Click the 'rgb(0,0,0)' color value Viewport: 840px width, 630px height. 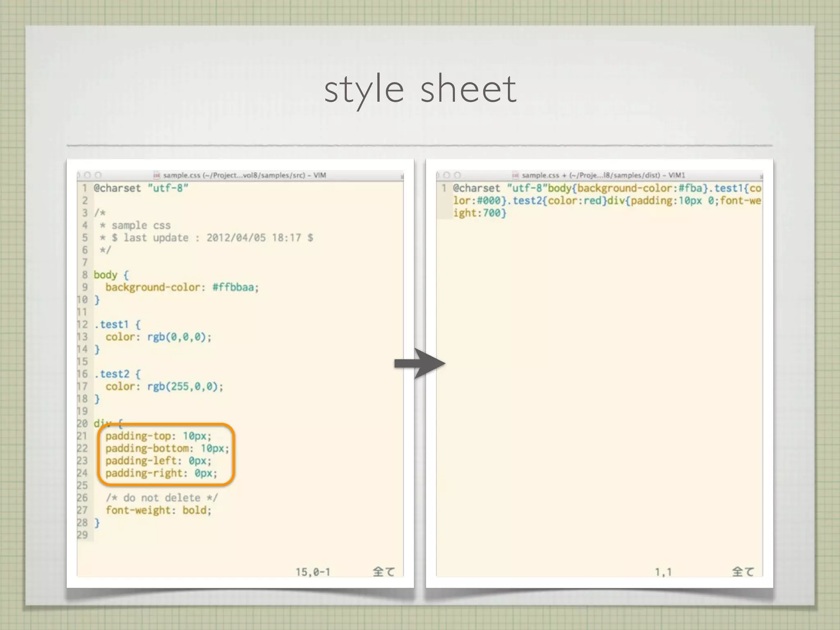click(176, 337)
